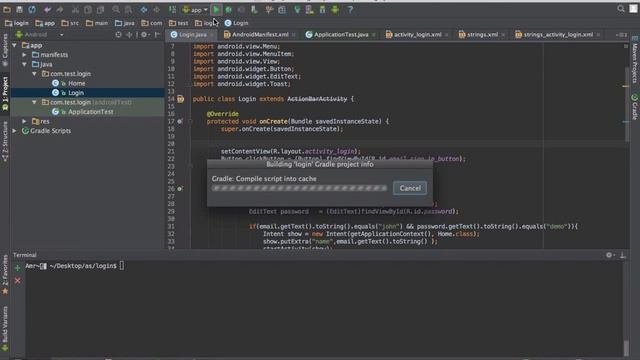The height and width of the screenshot is (360, 640).
Task: Navigate Back with the left arrow icon
Action: tap(144, 9)
